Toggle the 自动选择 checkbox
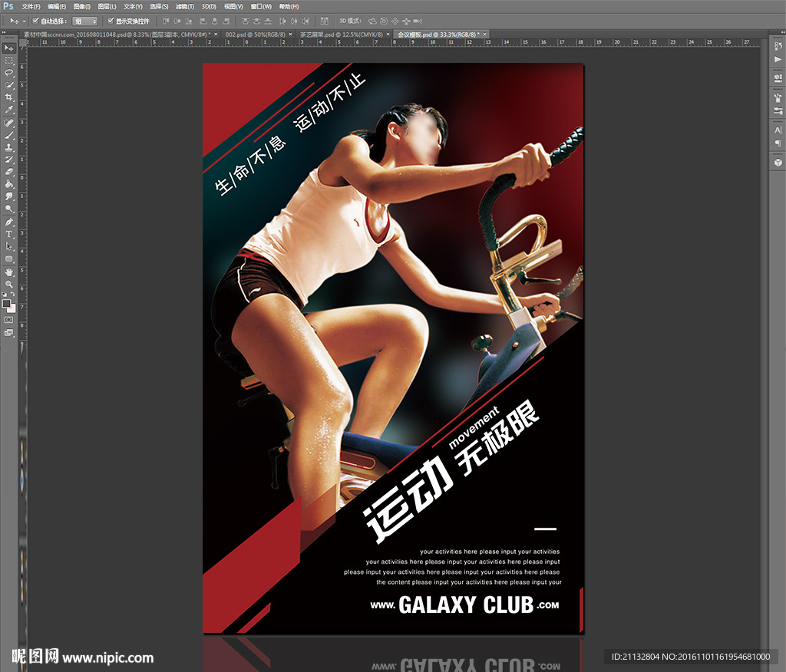This screenshot has height=672, width=786. (35, 21)
